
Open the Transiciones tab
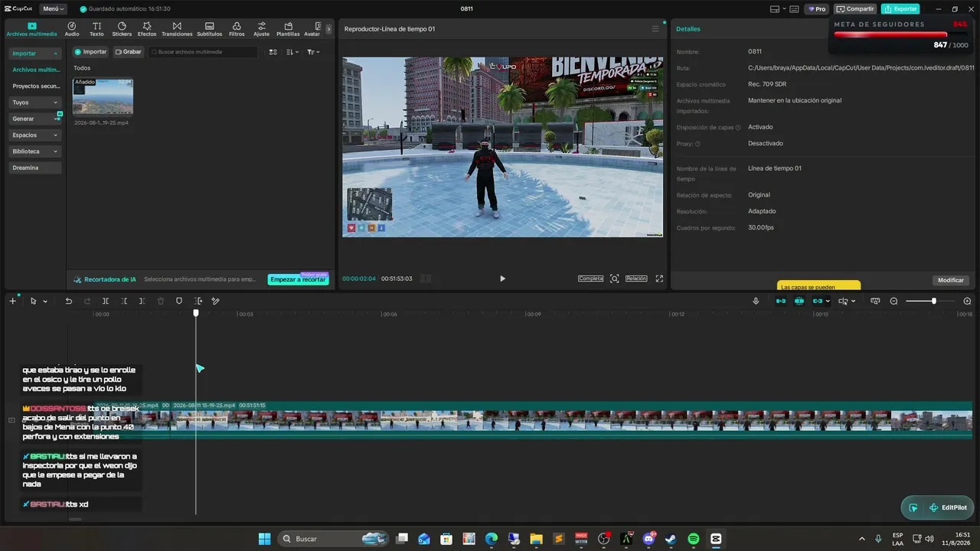click(x=177, y=29)
